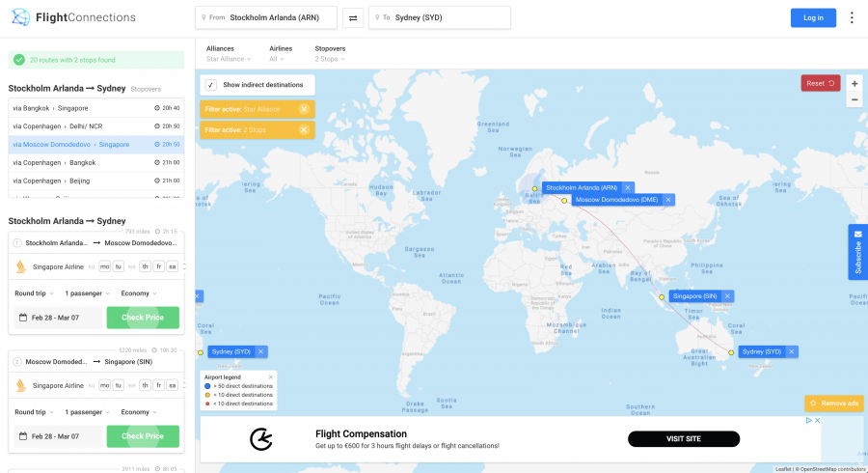Screen dimensions: 868x473
Task: Zoom in on the map
Action: point(854,84)
